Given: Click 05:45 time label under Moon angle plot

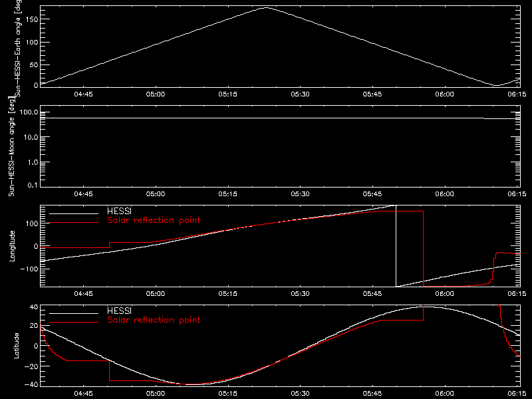Looking at the screenshot, I should tap(372, 194).
